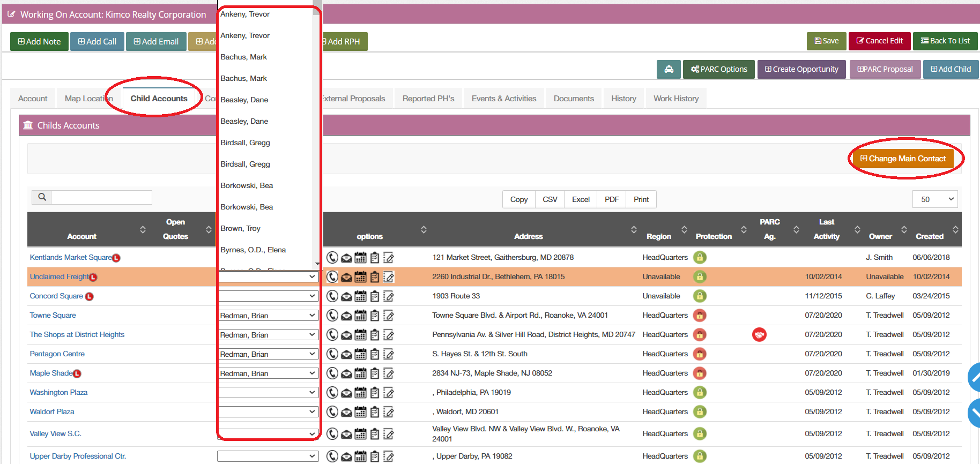
Task: Click the PARC Proposal button
Action: coord(885,69)
